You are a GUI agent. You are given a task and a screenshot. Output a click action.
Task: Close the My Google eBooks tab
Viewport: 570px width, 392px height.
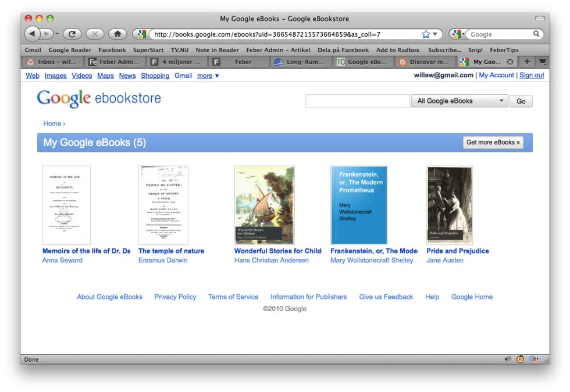(x=510, y=62)
